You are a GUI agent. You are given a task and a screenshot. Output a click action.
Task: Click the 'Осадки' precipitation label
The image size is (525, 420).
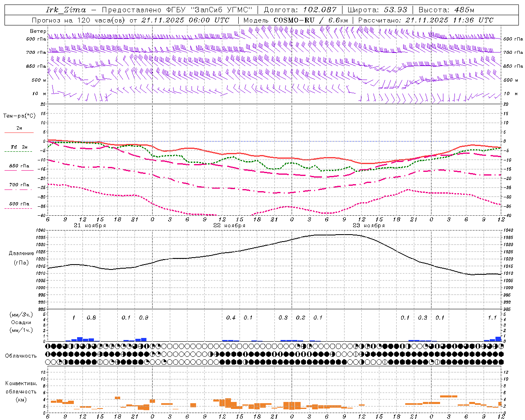point(21,322)
